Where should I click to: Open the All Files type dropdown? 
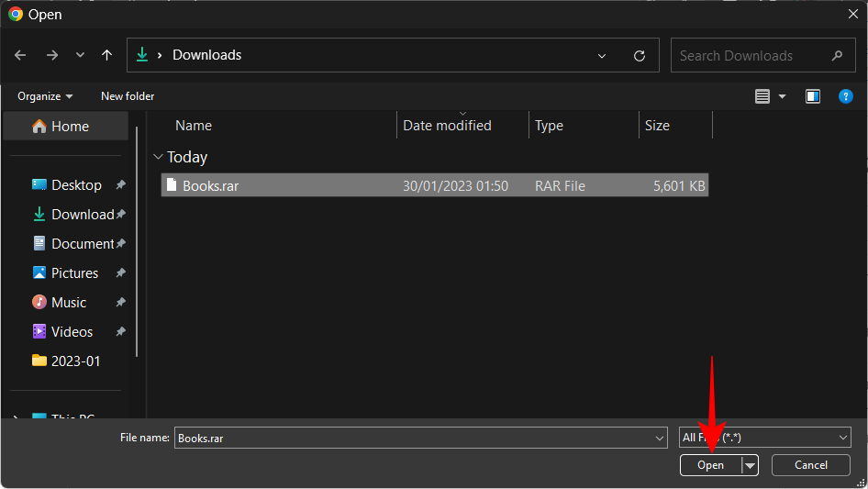pos(764,438)
